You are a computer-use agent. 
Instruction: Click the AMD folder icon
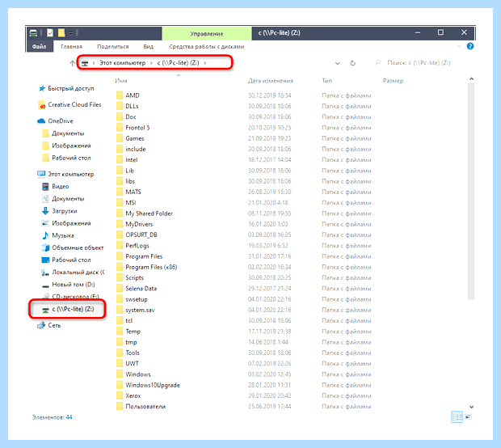point(120,95)
